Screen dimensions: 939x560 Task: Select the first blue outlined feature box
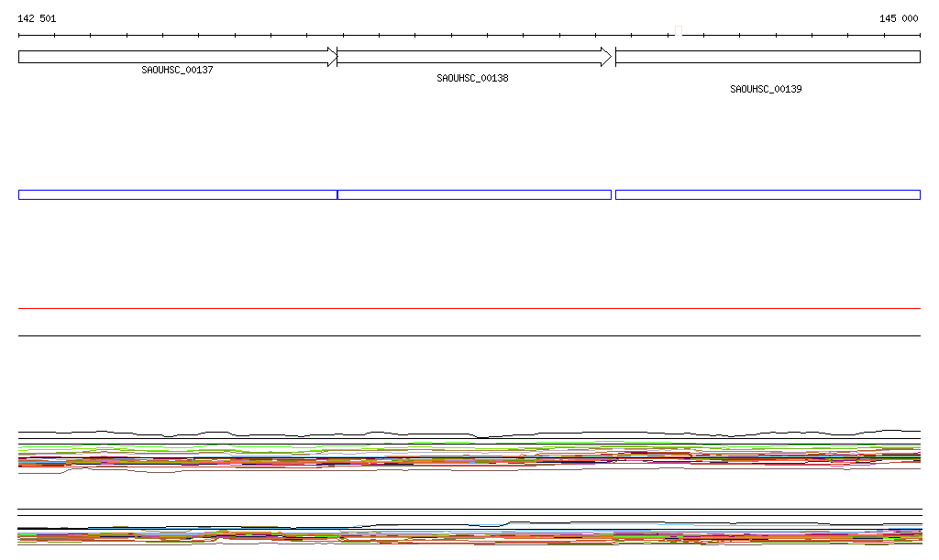point(177,194)
